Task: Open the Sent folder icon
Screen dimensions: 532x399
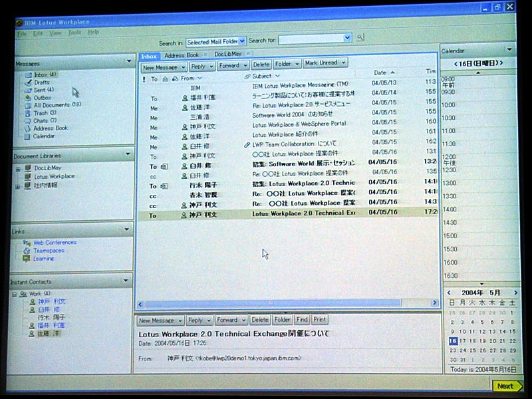Action: coord(28,90)
